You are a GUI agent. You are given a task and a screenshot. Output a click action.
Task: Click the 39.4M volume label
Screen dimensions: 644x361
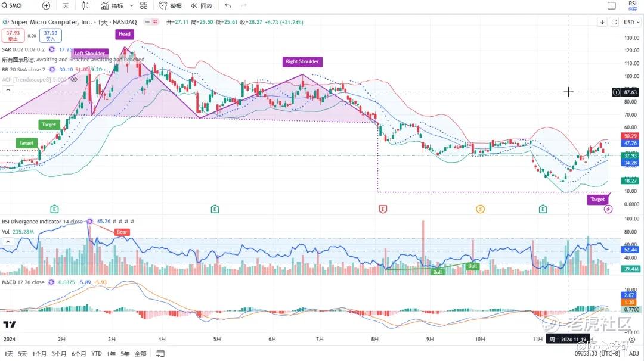[x=630, y=269]
